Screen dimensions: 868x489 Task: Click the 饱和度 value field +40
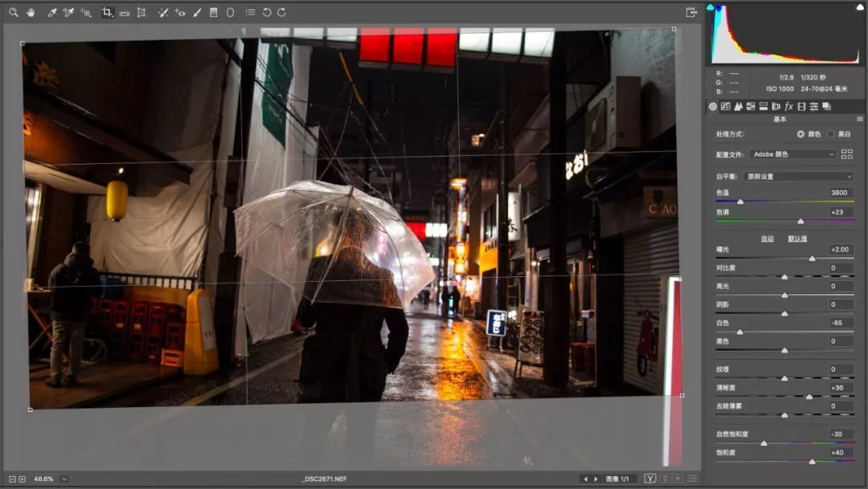[841, 453]
